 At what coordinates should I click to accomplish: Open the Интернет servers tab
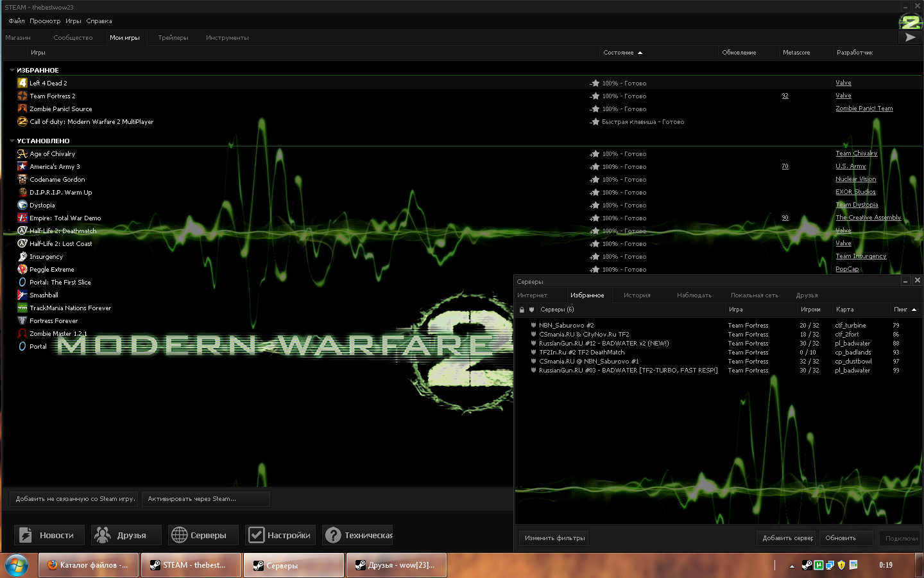(533, 295)
